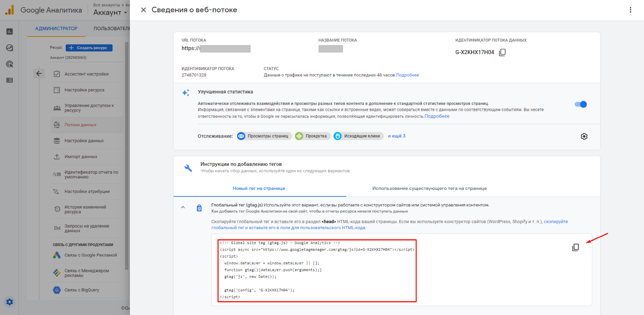Close the web stream details panel
The image size is (644, 315).
pyautogui.click(x=143, y=10)
